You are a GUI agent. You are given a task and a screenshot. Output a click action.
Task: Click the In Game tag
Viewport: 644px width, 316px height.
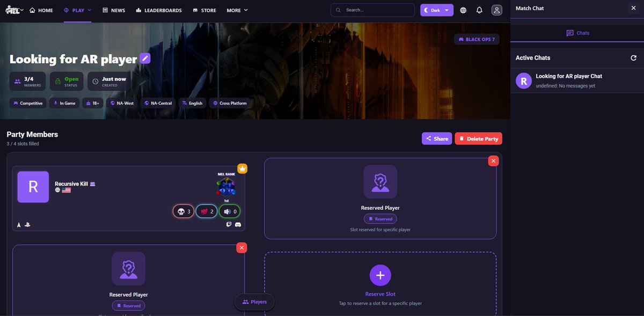[64, 103]
